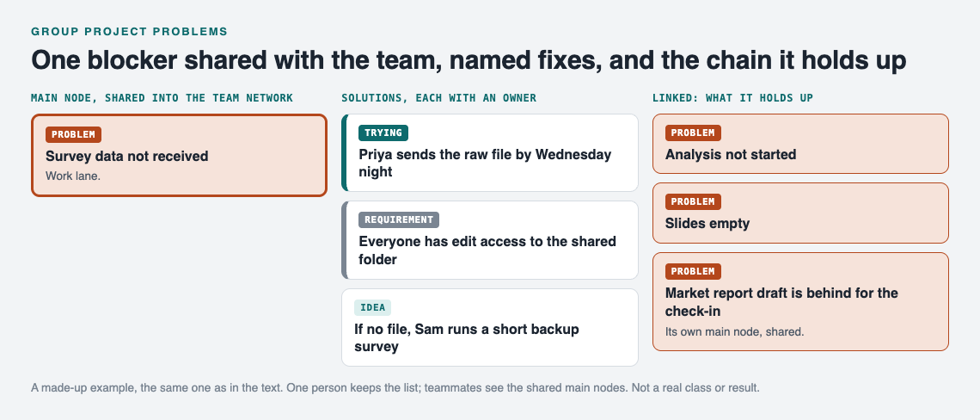Click the REQUIREMENT status badge
980x420 pixels.
click(x=399, y=219)
